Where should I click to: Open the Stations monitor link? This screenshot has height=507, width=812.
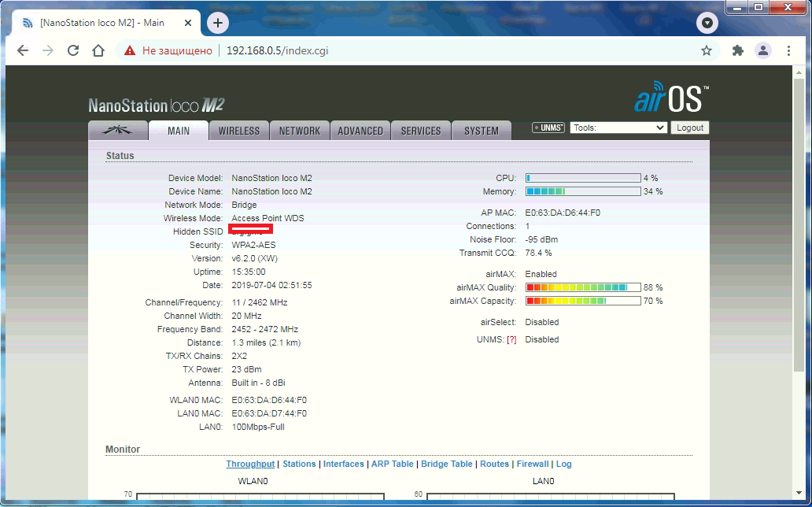point(299,464)
